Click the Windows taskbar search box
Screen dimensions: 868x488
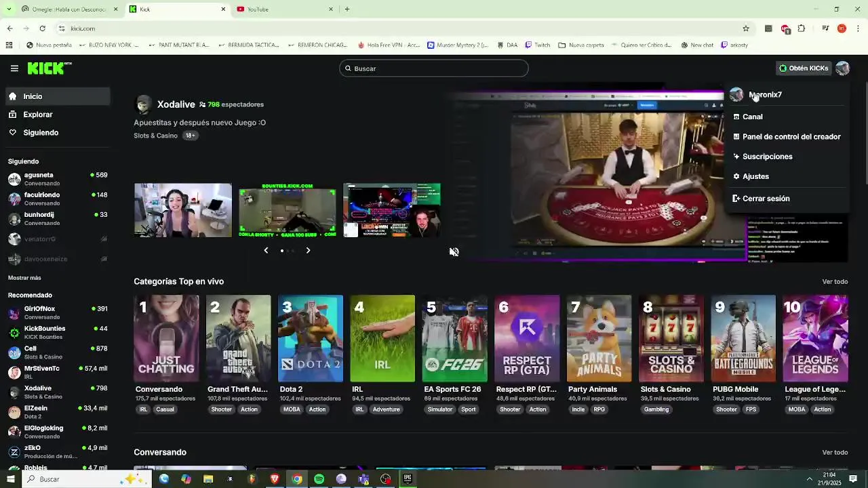(x=87, y=479)
